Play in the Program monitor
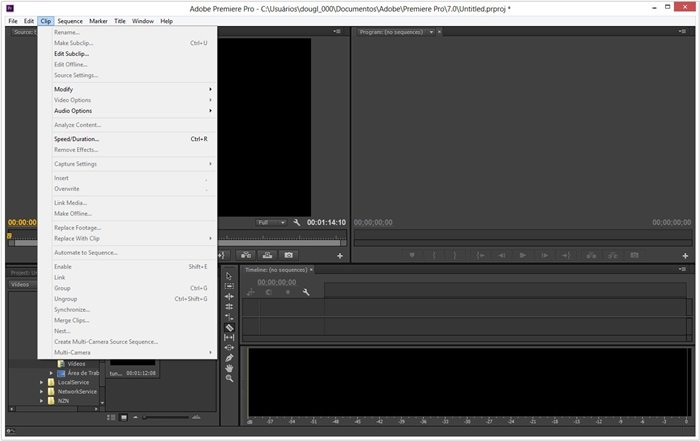This screenshot has width=700, height=441. click(x=523, y=255)
